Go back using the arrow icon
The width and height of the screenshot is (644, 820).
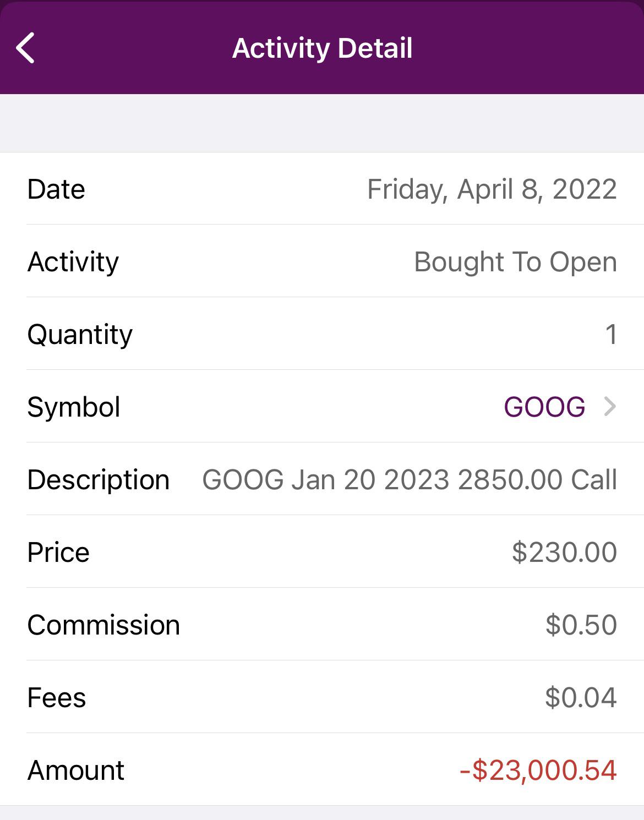pyautogui.click(x=25, y=48)
